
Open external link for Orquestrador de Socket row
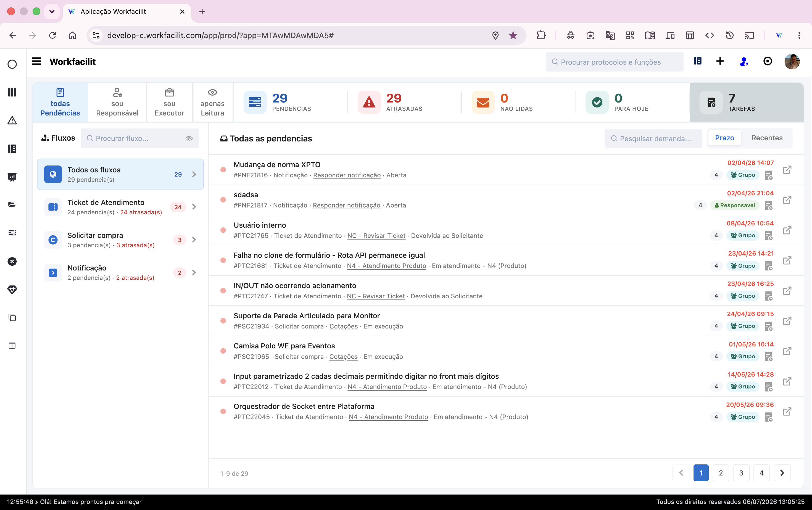(x=787, y=411)
